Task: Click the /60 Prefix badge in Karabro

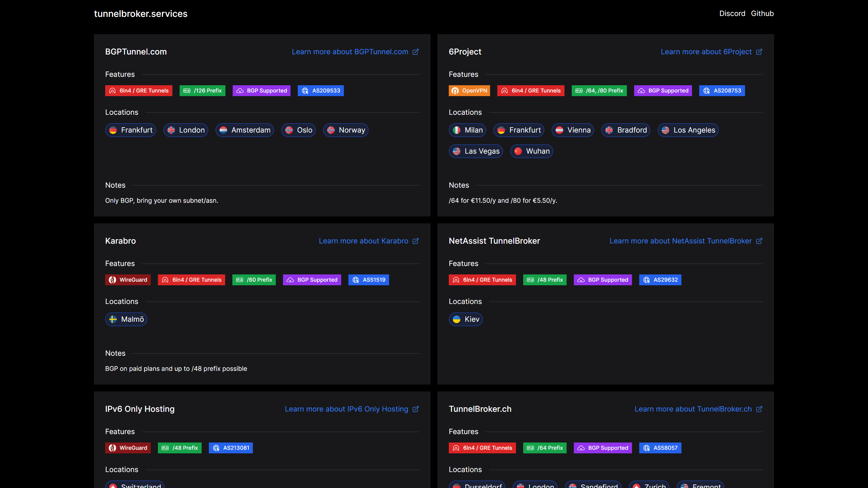Action: 254,280
